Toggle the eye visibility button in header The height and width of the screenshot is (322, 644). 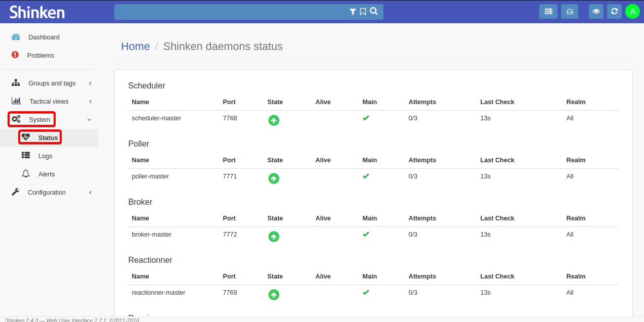pyautogui.click(x=596, y=11)
